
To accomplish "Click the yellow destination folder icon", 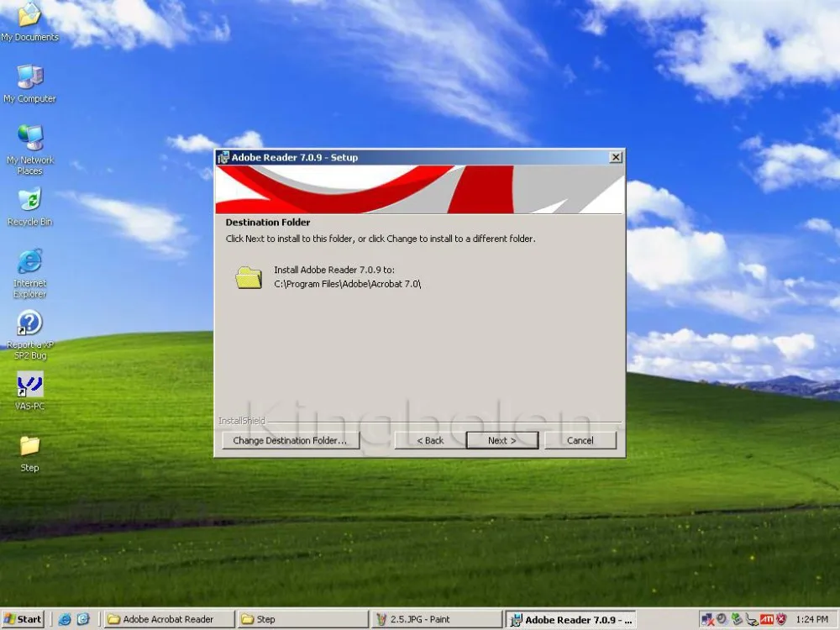I will (249, 277).
